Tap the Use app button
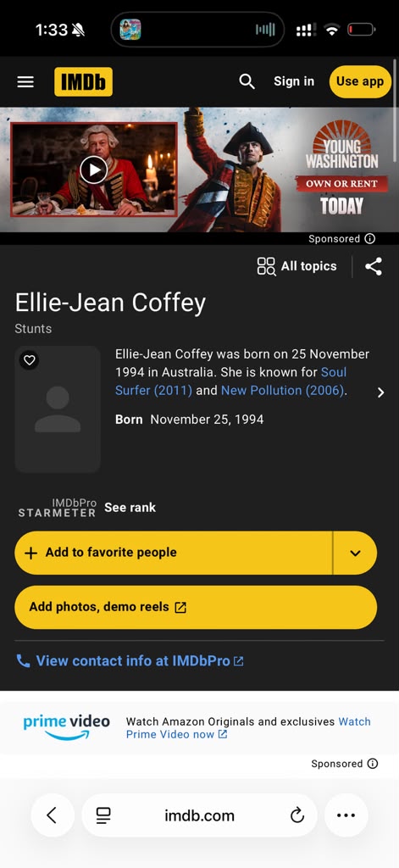 coord(360,81)
